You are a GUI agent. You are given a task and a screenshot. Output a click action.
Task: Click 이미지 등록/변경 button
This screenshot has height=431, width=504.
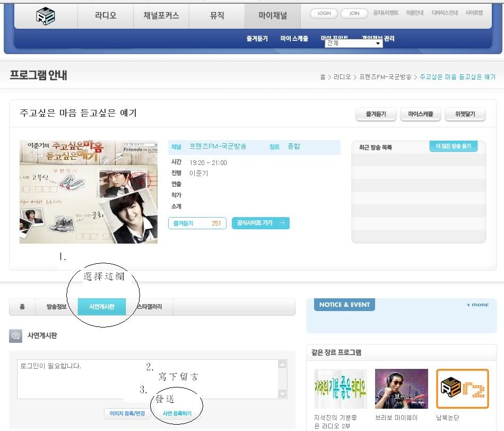pyautogui.click(x=127, y=413)
